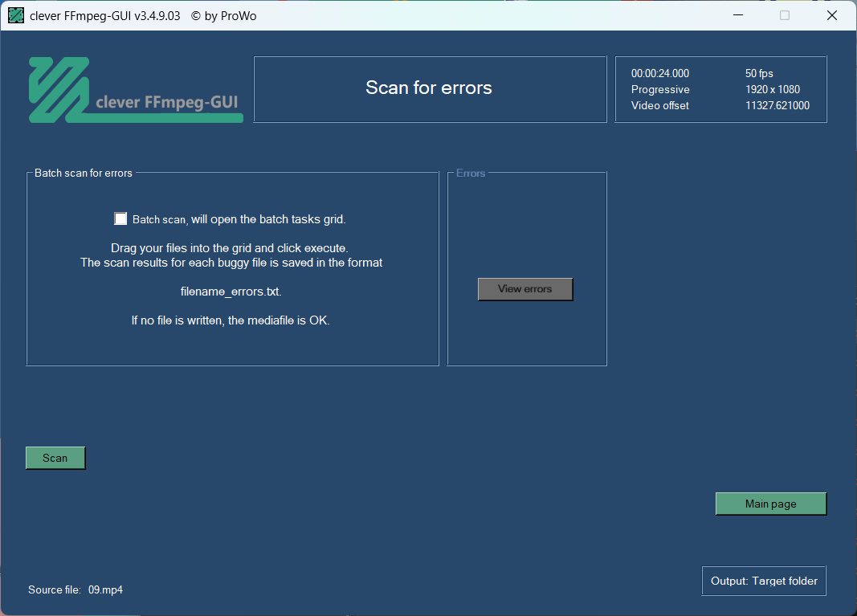Minimize the FFmpeg-GUI window
This screenshot has height=616, width=857.
click(738, 15)
